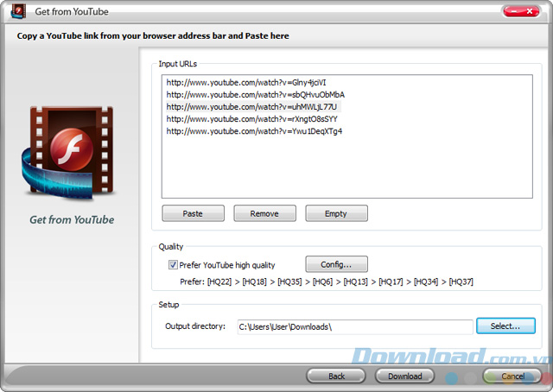Click the Prefer HQ order text line
This screenshot has width=553, height=392.
coord(327,281)
